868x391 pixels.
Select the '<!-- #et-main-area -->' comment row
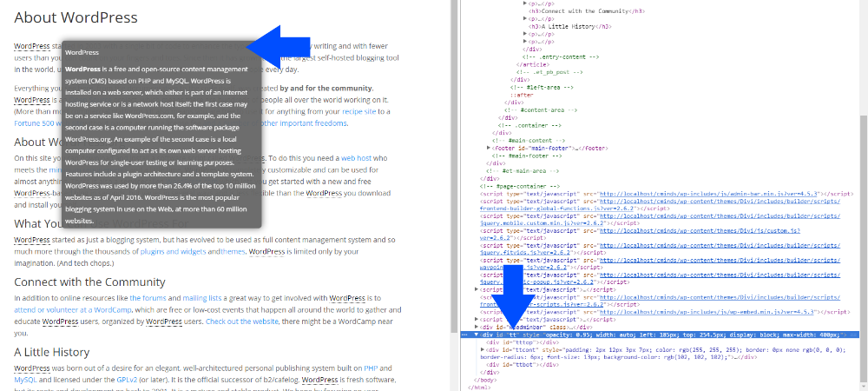[x=522, y=171]
